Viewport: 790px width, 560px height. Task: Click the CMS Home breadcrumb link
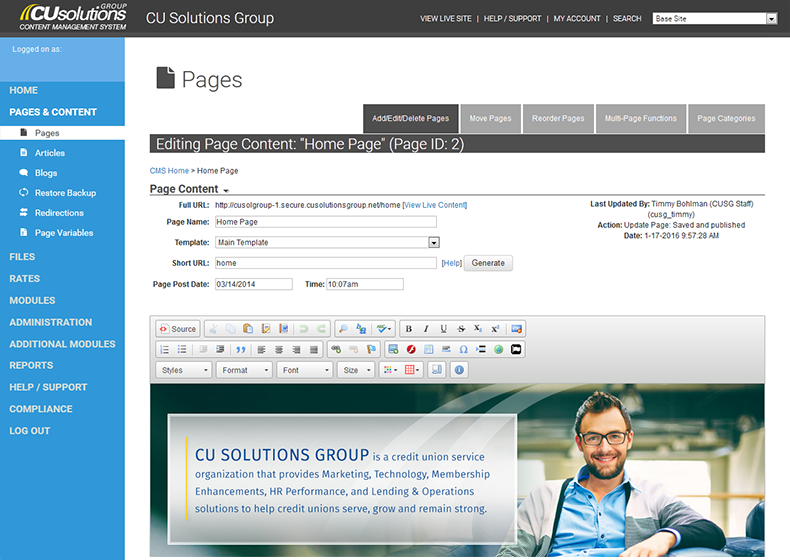tap(169, 171)
